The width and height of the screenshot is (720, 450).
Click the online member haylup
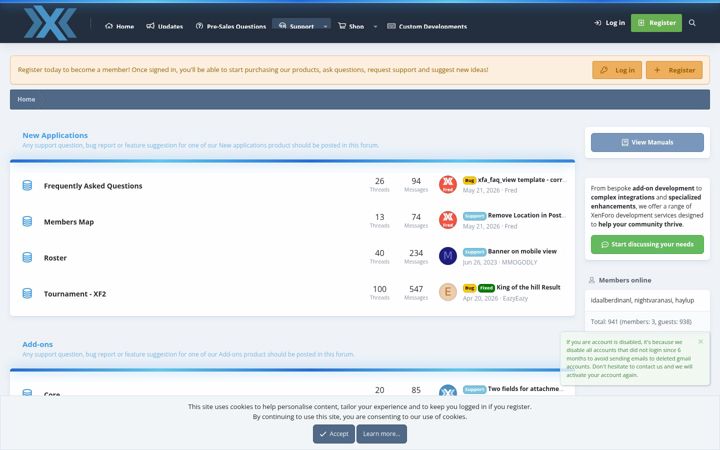(x=684, y=300)
